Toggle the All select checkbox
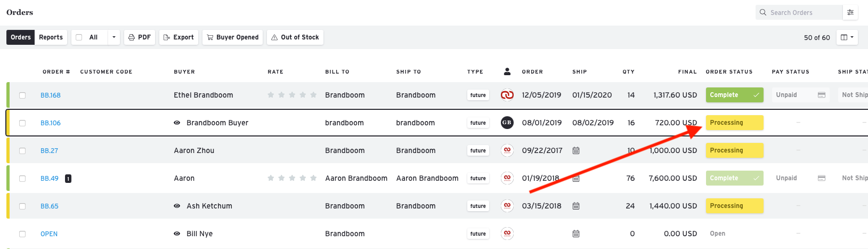The width and height of the screenshot is (868, 249). coord(79,37)
